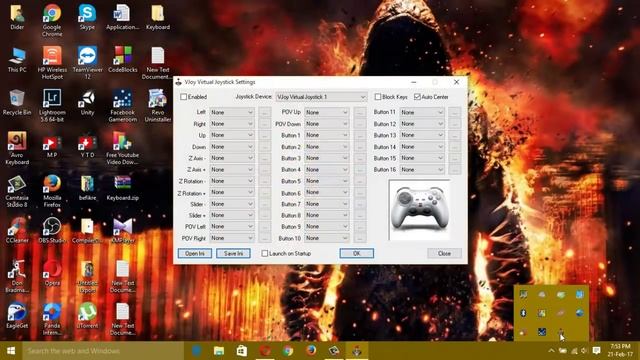Click the Close button in VJoy dialog
Image resolution: width=640 pixels, height=360 pixels.
point(444,253)
